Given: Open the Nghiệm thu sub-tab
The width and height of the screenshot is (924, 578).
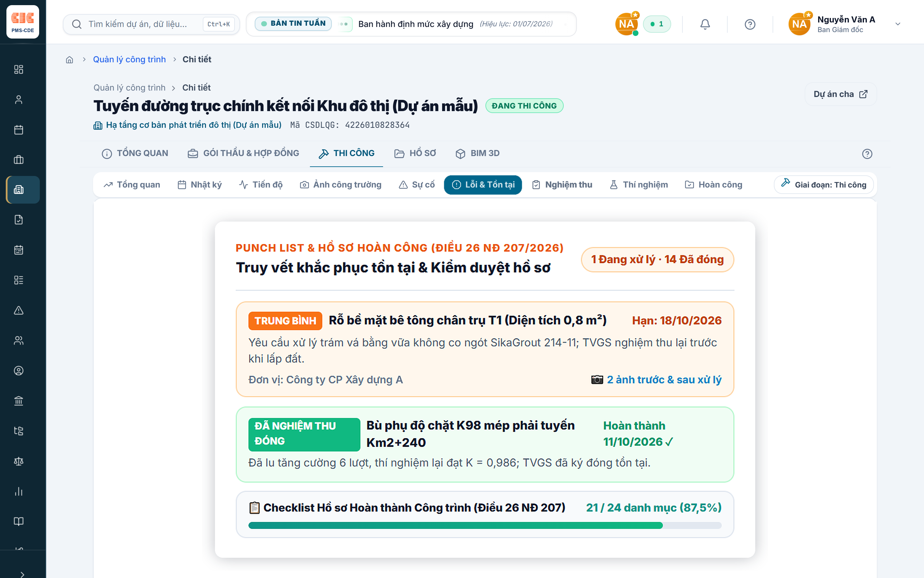Looking at the screenshot, I should click(562, 185).
